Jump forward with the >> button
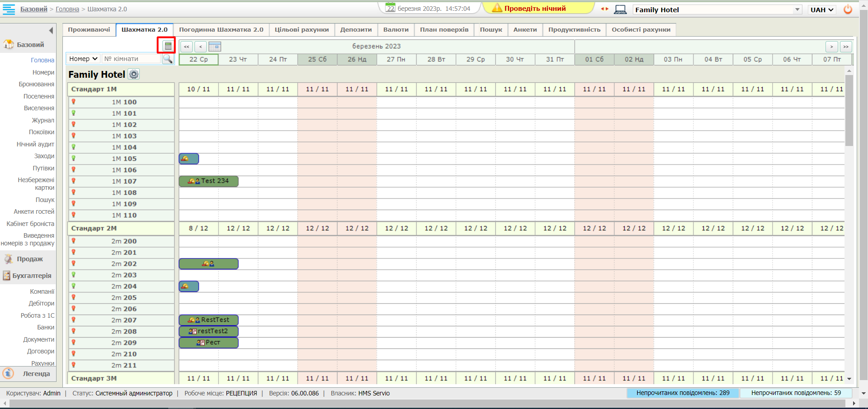Image resolution: width=868 pixels, height=409 pixels. point(845,47)
